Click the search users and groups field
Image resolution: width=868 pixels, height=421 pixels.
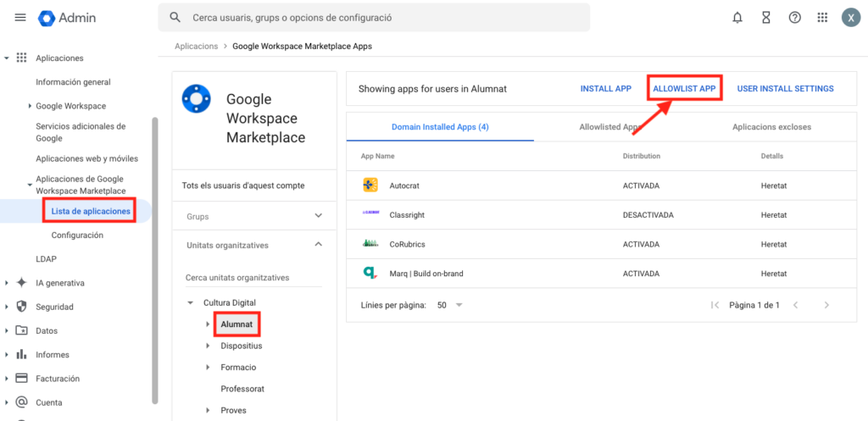coord(373,18)
